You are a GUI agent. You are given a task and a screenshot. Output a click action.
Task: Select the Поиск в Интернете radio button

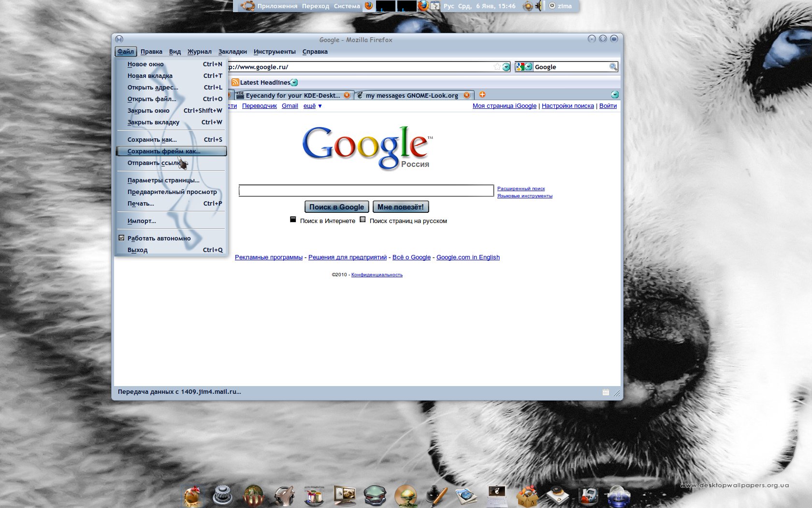click(293, 220)
